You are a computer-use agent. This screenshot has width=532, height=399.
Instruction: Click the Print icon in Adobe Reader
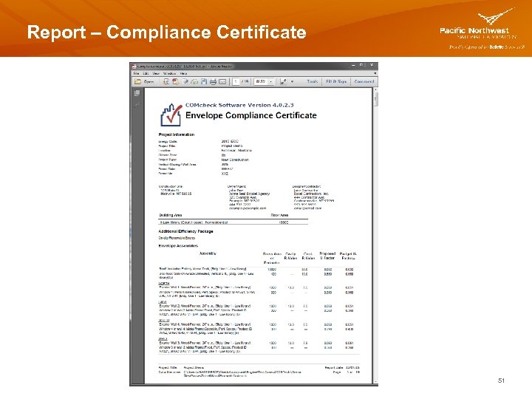click(x=213, y=82)
